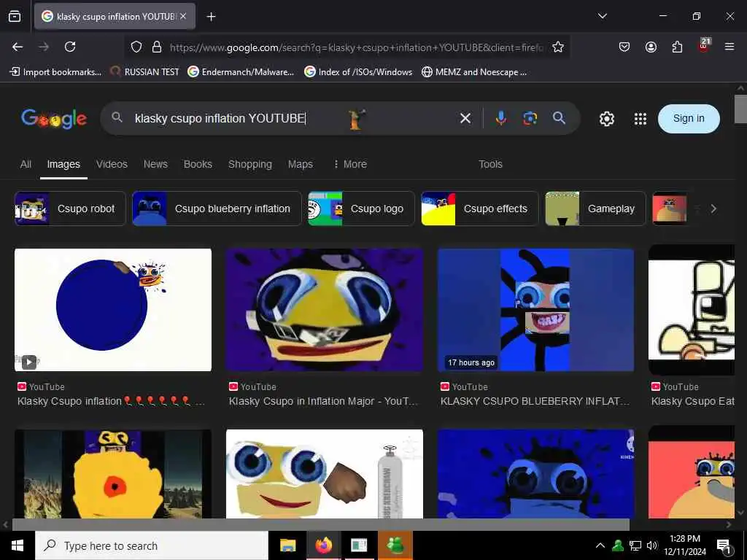Click the vertical page scrollbar thumb
Image resolution: width=747 pixels, height=560 pixels.
coord(740,109)
